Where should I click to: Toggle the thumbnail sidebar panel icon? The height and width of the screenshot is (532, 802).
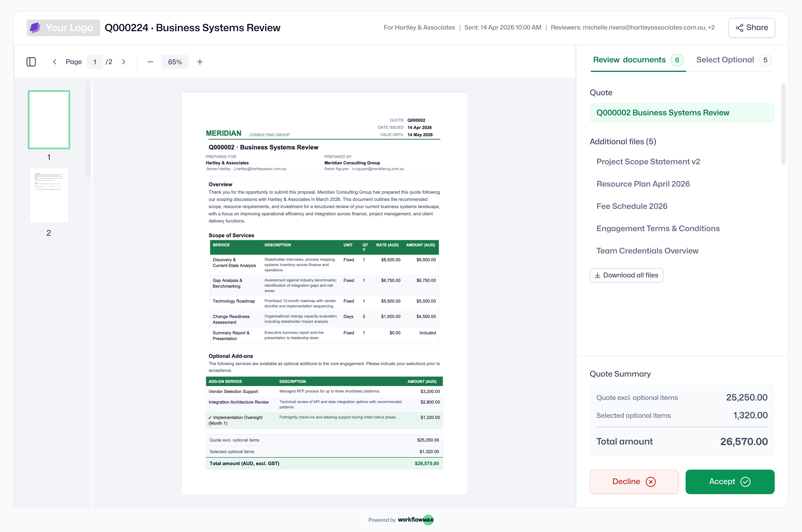click(31, 62)
